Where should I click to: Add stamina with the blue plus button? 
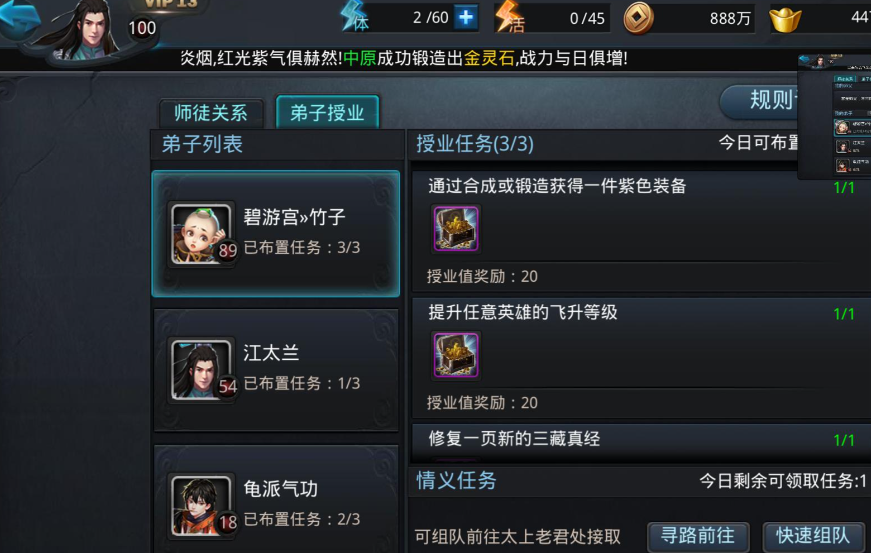pos(465,17)
